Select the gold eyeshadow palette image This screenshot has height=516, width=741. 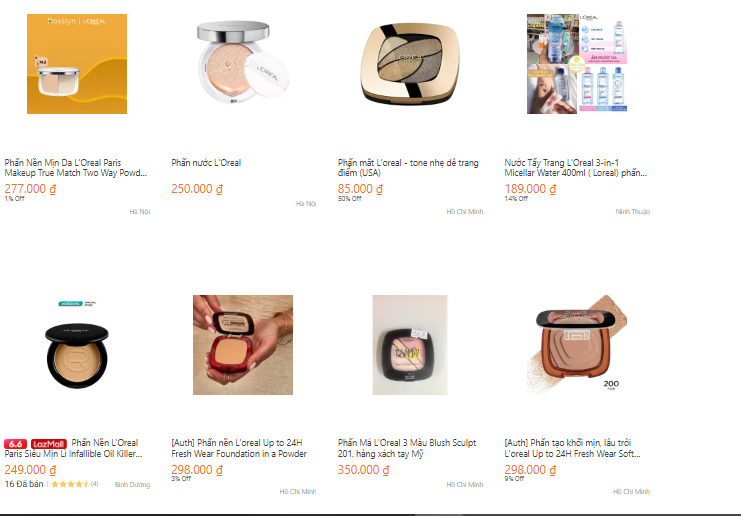click(410, 64)
